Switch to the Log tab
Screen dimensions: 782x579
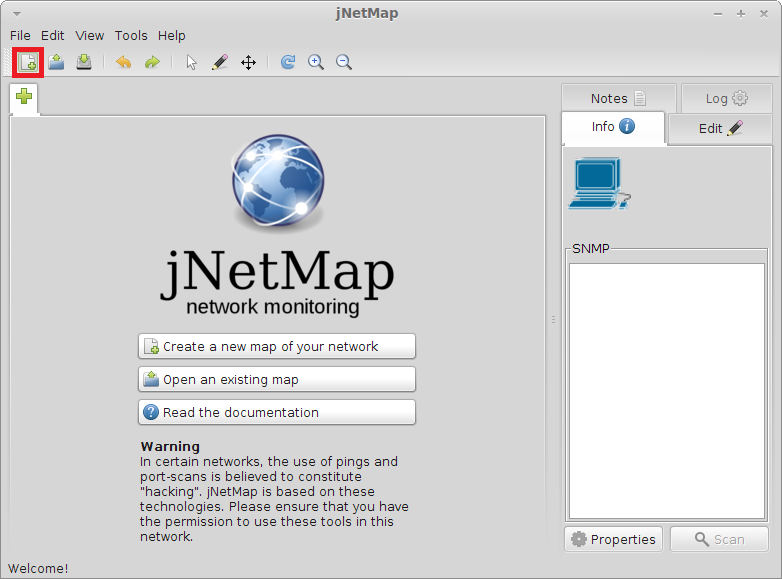(x=727, y=98)
